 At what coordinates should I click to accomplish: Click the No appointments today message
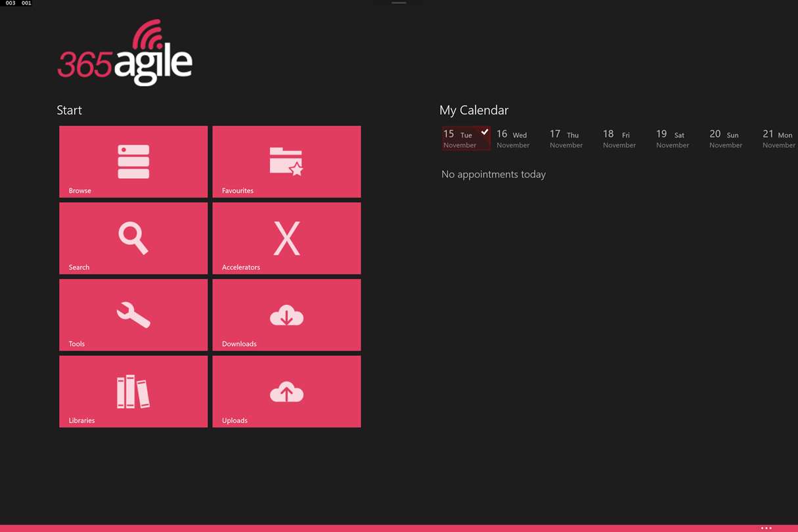click(493, 174)
